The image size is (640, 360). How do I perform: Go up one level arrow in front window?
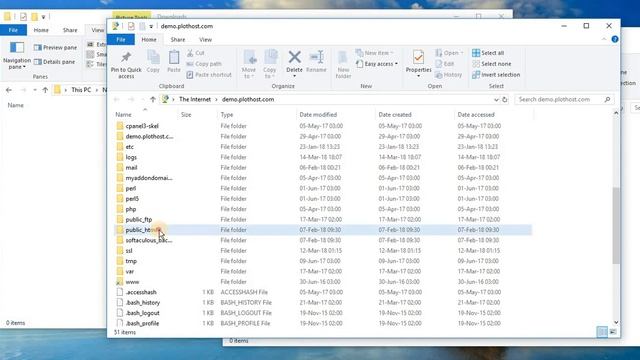(x=153, y=100)
